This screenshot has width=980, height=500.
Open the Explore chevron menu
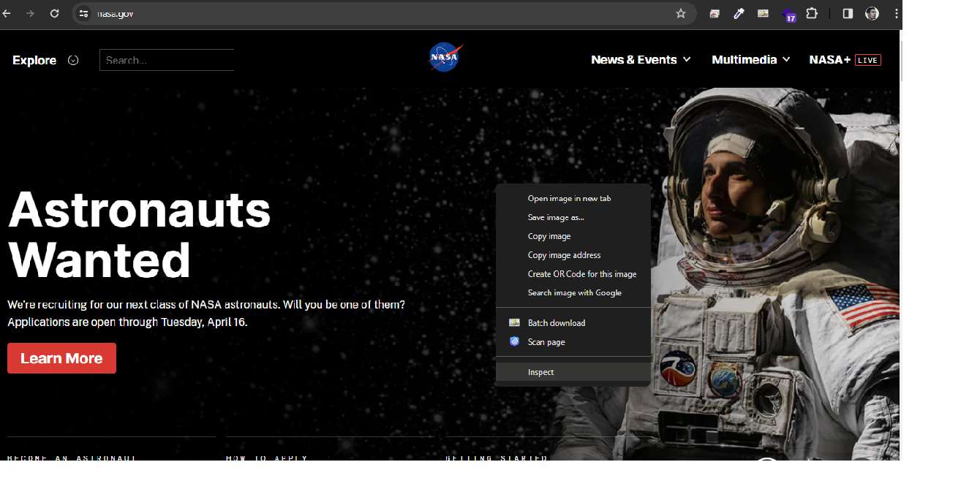pyautogui.click(x=73, y=60)
